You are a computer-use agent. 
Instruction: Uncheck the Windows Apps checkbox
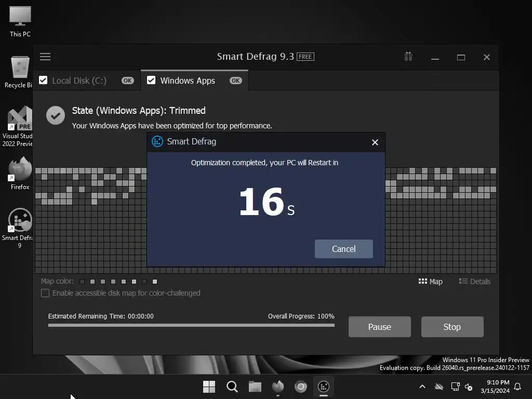(151, 81)
